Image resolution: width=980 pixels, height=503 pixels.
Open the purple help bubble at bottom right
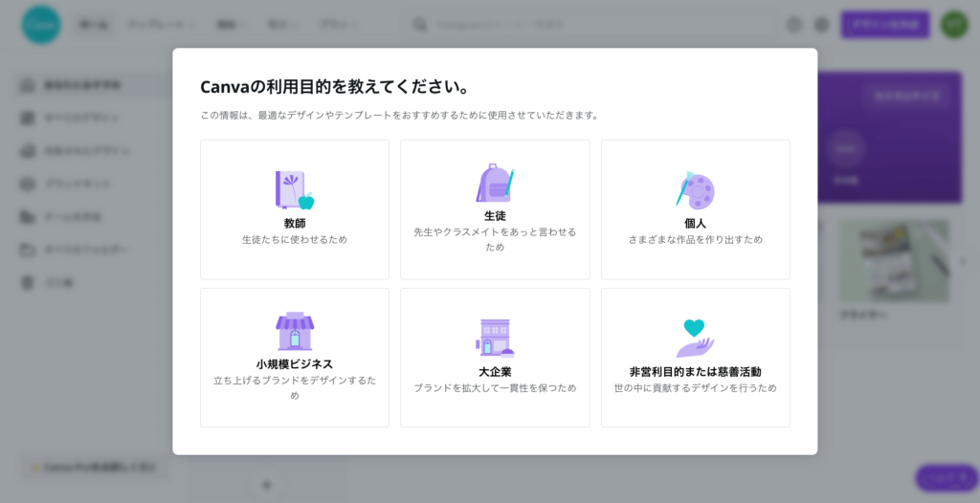click(947, 478)
